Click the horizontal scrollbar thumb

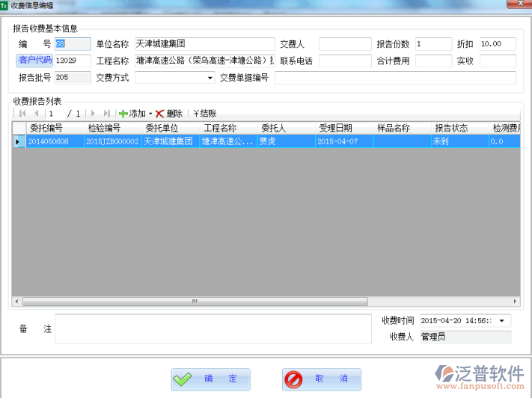[x=195, y=301]
